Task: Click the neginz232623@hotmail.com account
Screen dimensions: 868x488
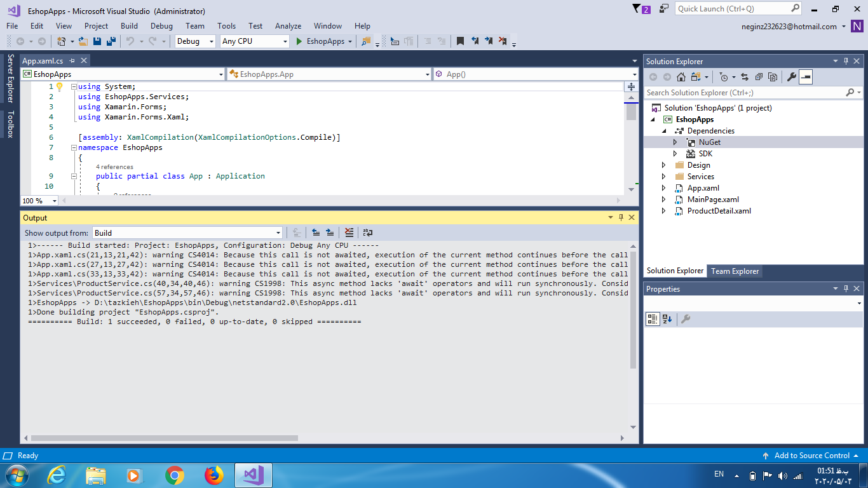Action: coord(789,27)
